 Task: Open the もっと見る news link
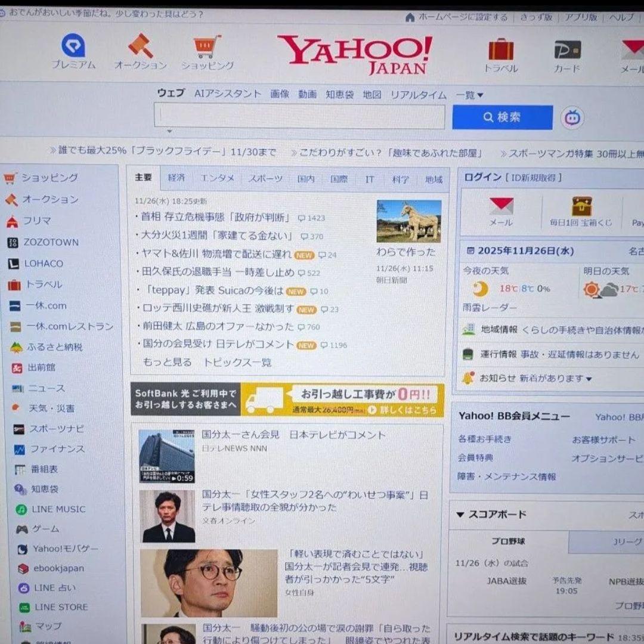tap(167, 362)
